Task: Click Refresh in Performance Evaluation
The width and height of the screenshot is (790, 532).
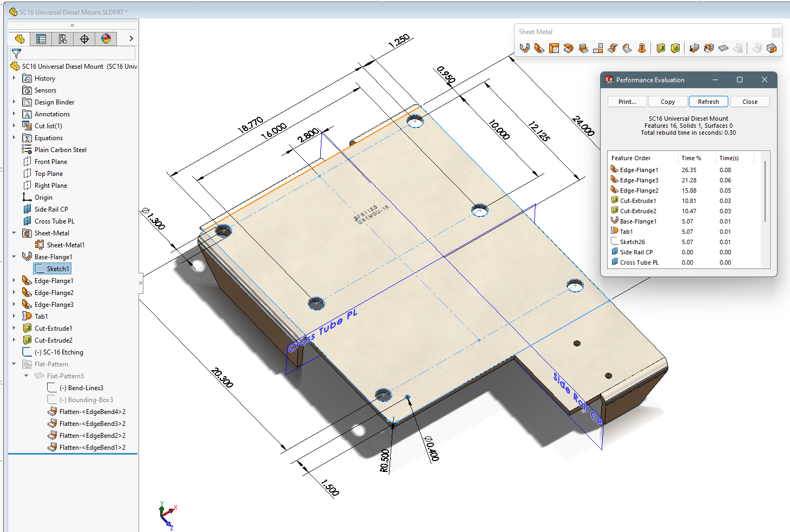Action: 708,102
